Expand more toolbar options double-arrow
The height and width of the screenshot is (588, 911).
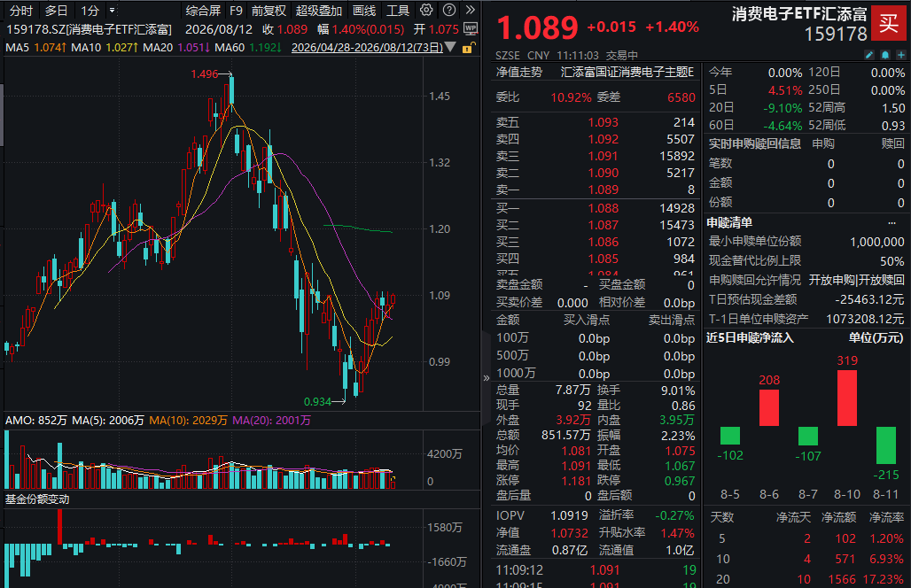coord(471,10)
